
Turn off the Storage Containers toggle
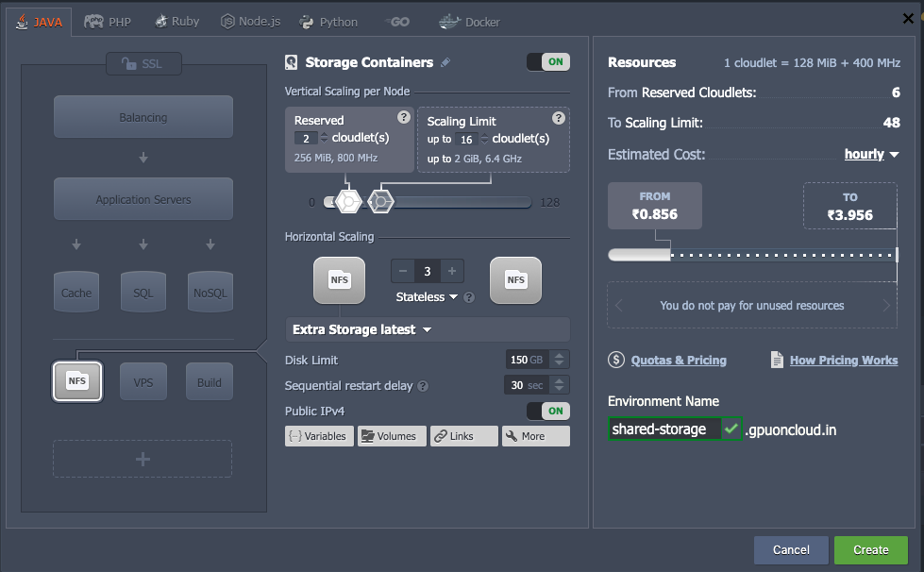(547, 62)
